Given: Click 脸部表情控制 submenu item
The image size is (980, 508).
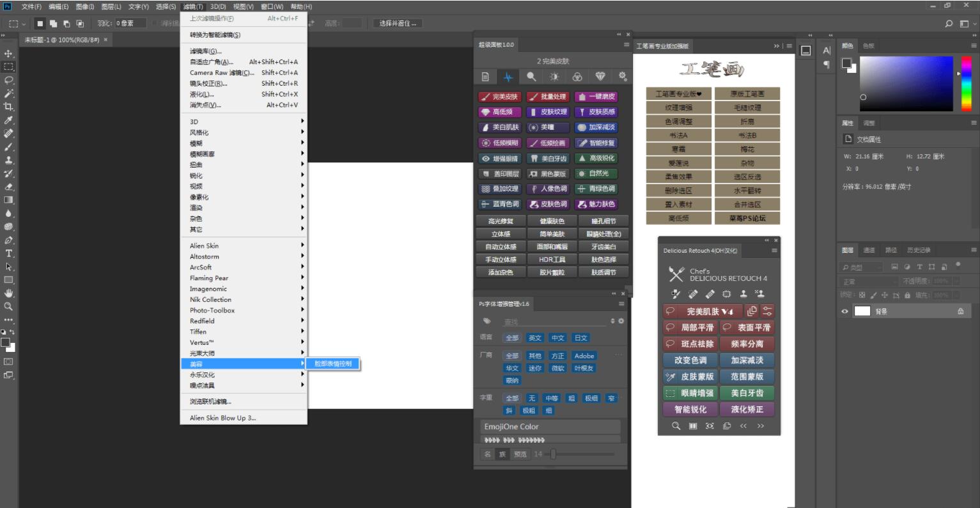Looking at the screenshot, I should pos(334,363).
